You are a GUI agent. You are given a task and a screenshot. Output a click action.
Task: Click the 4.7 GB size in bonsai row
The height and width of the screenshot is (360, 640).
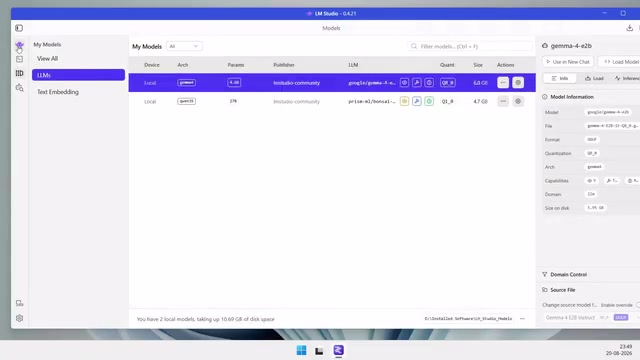tap(480, 101)
